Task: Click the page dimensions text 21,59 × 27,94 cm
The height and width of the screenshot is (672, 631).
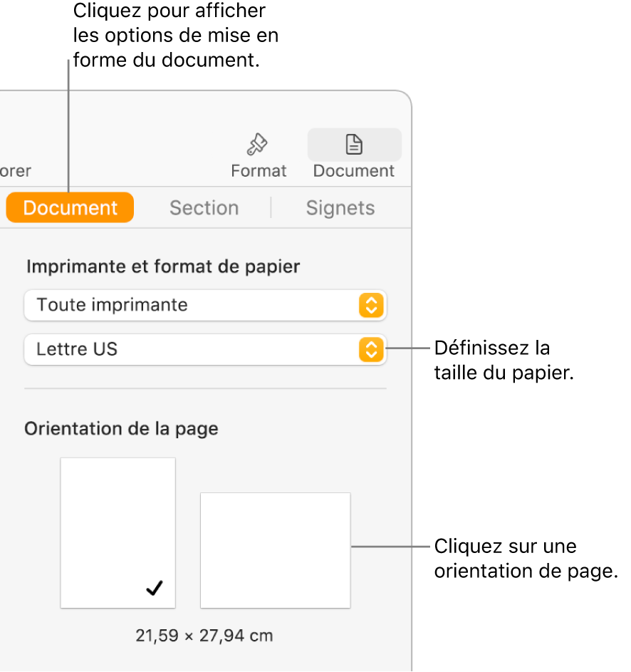Action: (x=204, y=635)
